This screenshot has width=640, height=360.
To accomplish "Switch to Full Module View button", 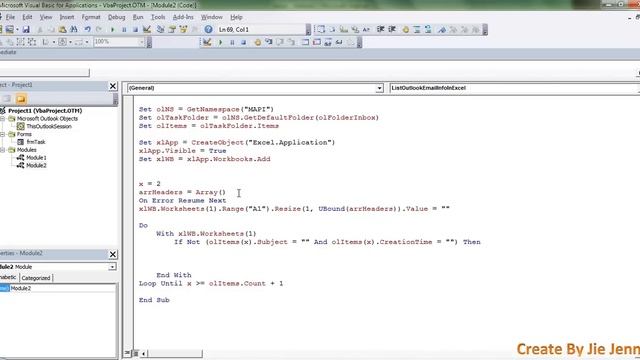I will pyautogui.click(x=136, y=353).
